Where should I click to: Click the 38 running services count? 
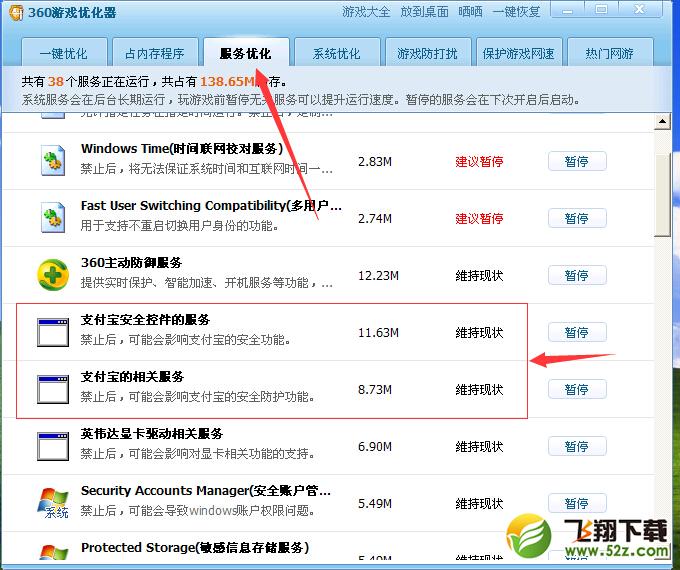(56, 82)
